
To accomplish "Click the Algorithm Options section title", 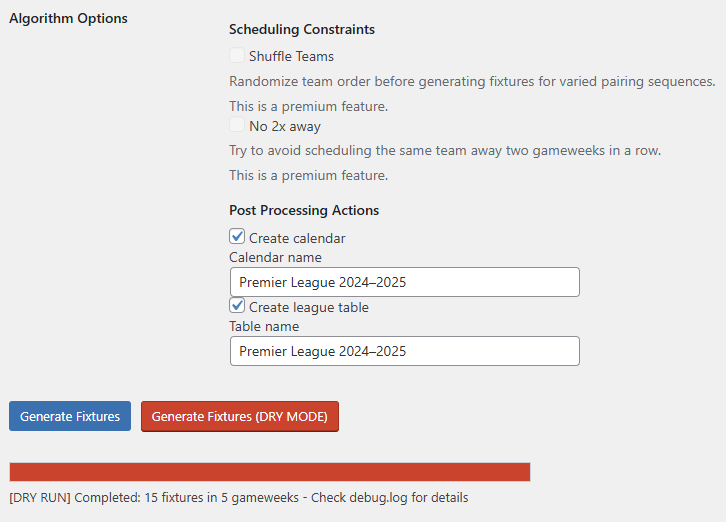I will point(68,18).
